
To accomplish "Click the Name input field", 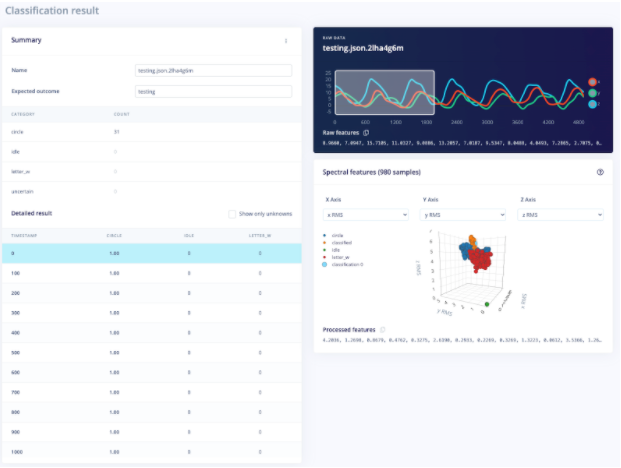I will [x=213, y=71].
